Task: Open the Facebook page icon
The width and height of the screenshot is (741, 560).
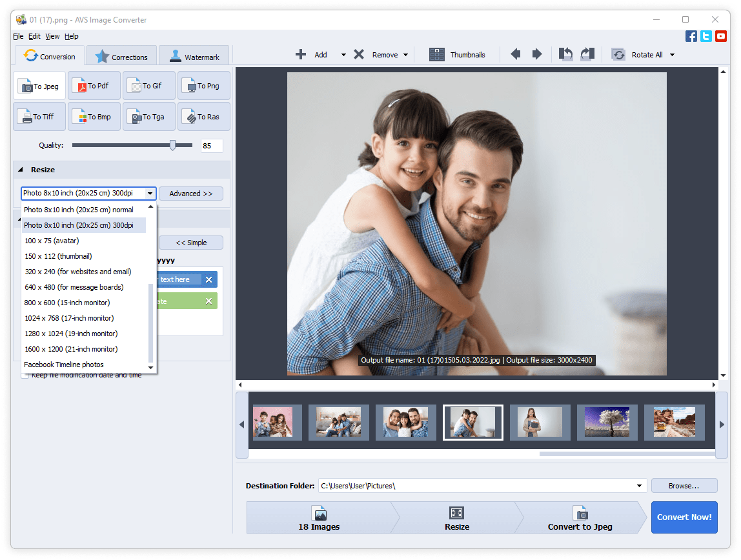Action: click(x=691, y=36)
